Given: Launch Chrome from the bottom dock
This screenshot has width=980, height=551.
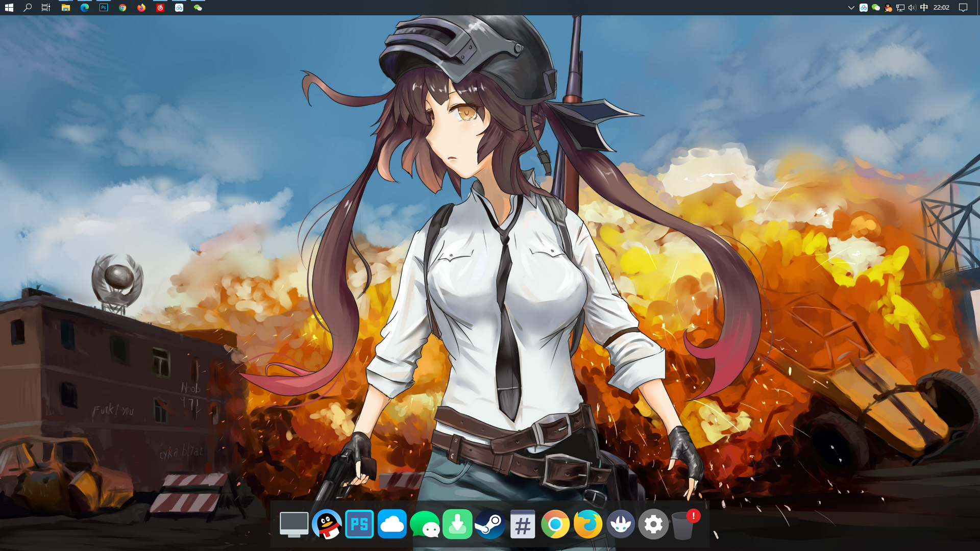Looking at the screenshot, I should (x=555, y=524).
